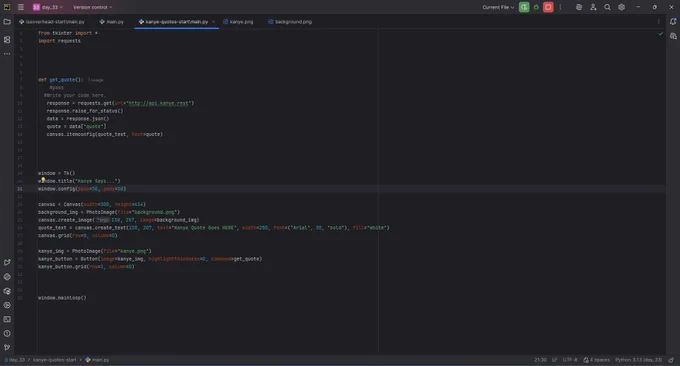Click line number 21 in the gutter

click(x=20, y=189)
